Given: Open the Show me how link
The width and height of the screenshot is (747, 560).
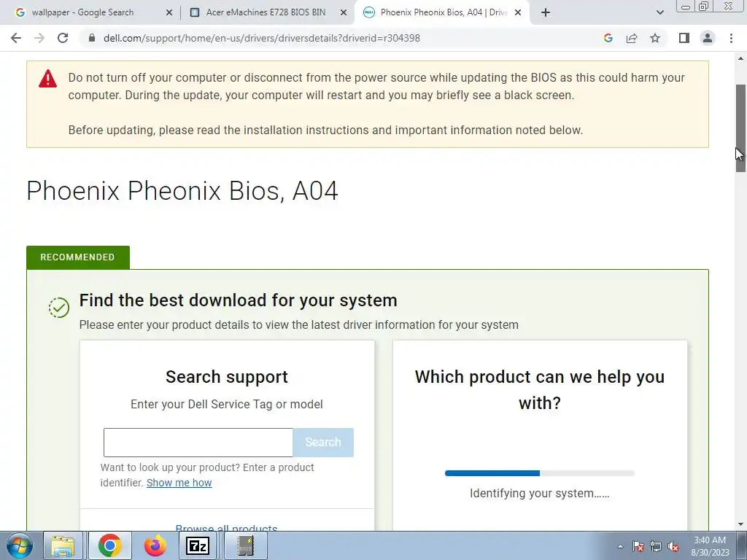Looking at the screenshot, I should (179, 483).
